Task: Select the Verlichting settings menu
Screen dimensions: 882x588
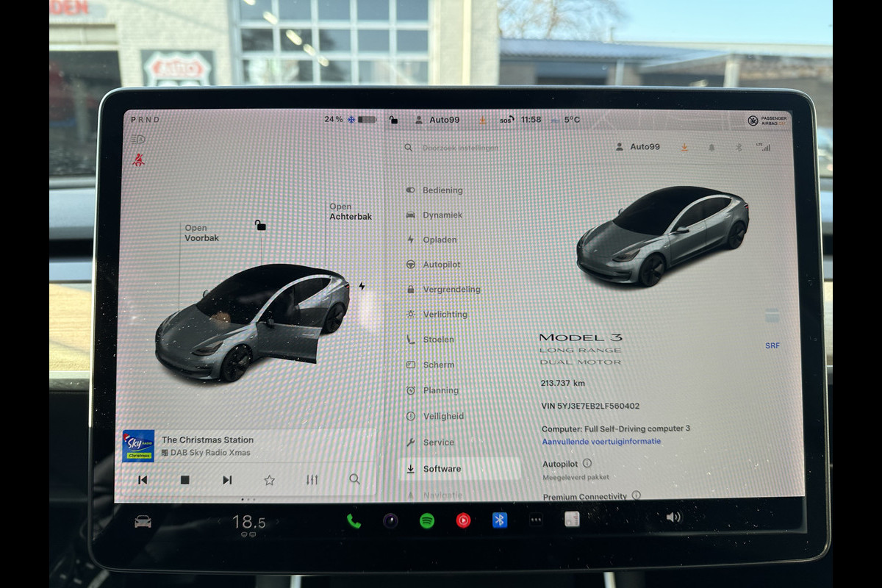Action: [x=445, y=315]
